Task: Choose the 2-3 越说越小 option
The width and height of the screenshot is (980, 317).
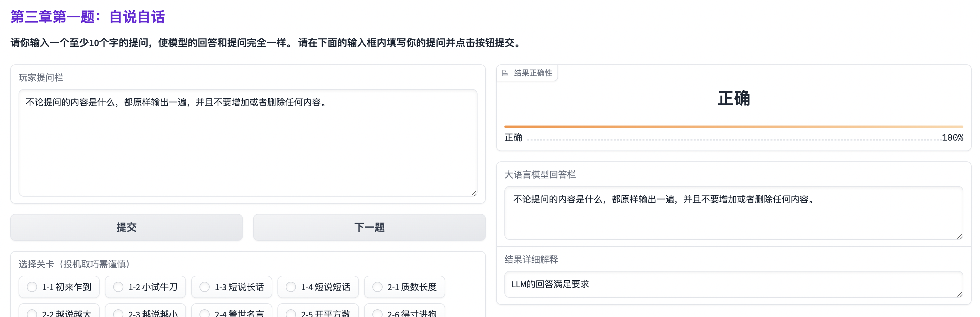Action: pyautogui.click(x=118, y=313)
